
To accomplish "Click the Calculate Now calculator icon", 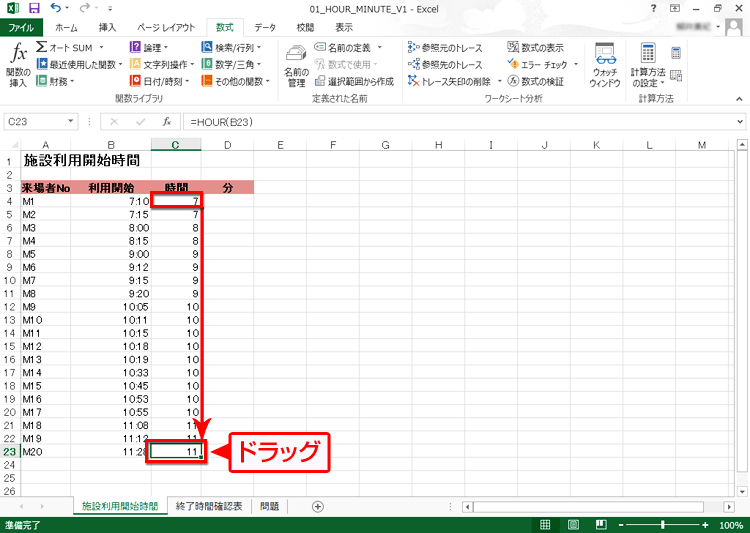I will click(676, 53).
